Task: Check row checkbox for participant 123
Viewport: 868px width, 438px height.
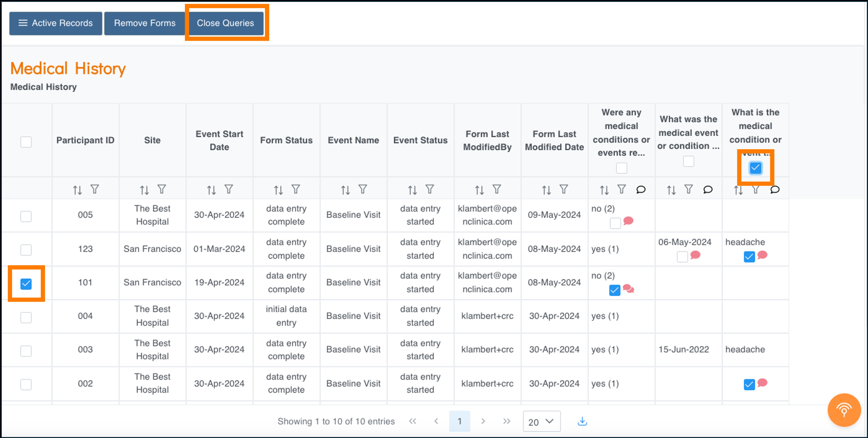Action: pos(26,250)
